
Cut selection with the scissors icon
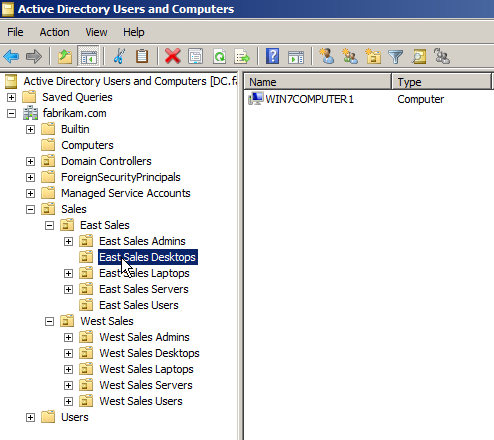(119, 56)
